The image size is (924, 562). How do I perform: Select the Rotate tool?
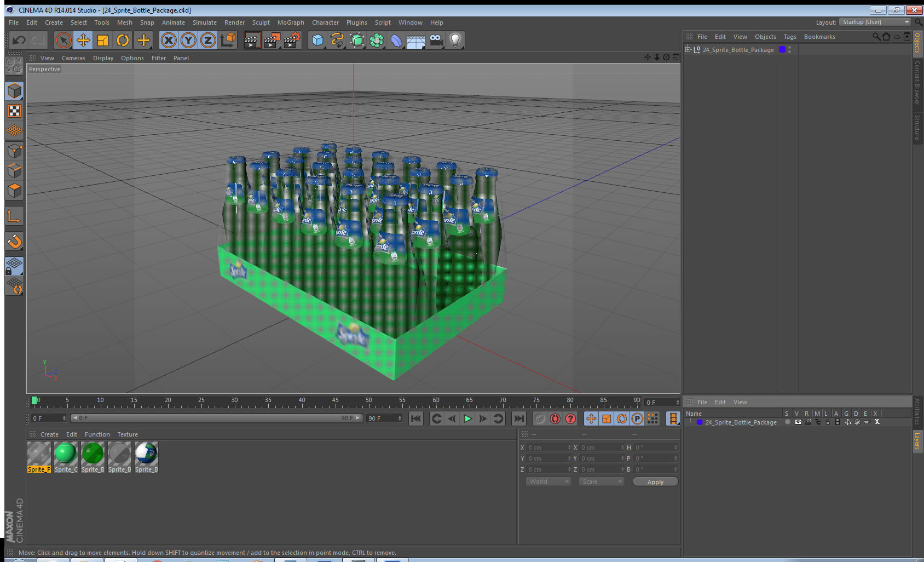123,40
